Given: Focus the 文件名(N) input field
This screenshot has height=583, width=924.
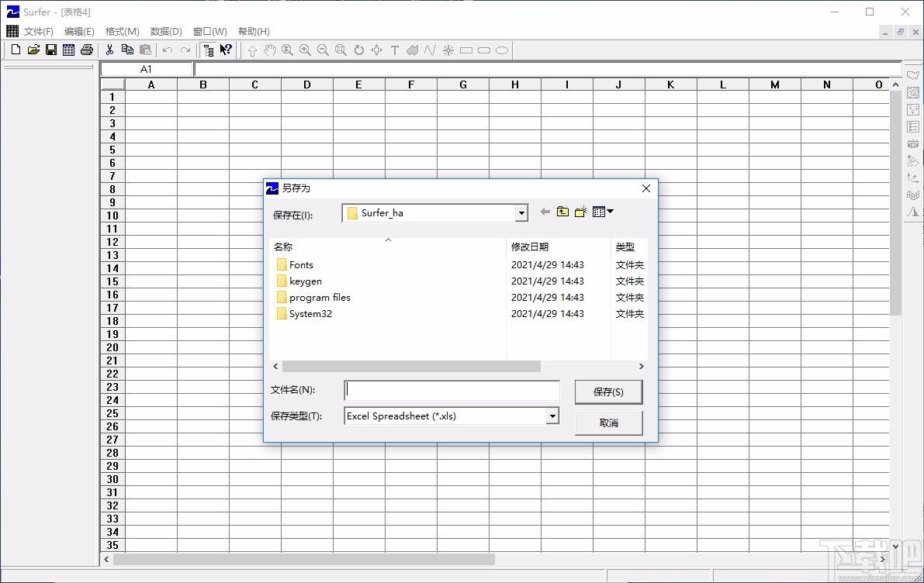Looking at the screenshot, I should (452, 390).
